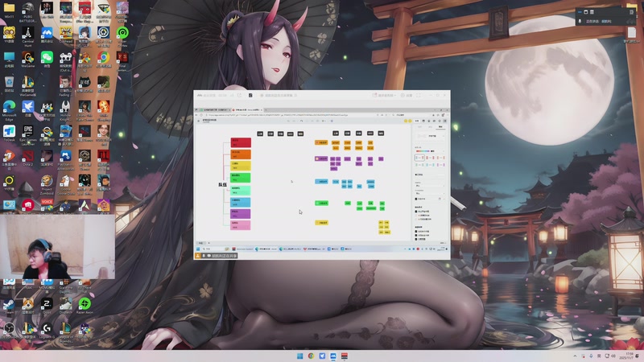This screenshot has width=644, height=362.
Task: Click the network signal icon in meeting title bar
Action: tap(232, 95)
